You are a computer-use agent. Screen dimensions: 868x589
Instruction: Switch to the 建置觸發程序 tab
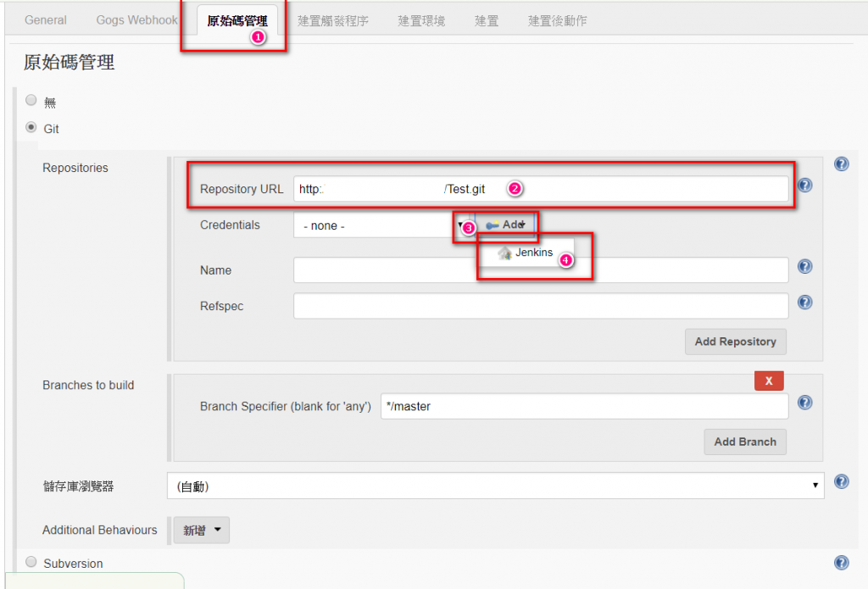coord(332,21)
